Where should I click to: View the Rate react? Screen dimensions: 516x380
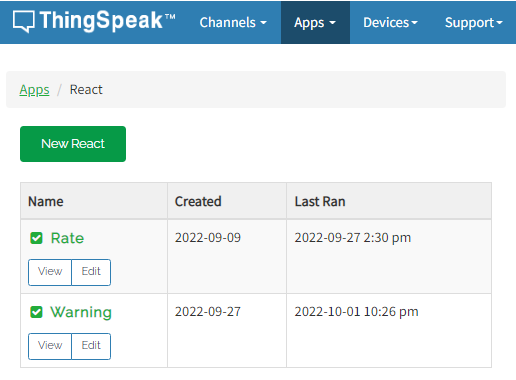[x=50, y=272]
